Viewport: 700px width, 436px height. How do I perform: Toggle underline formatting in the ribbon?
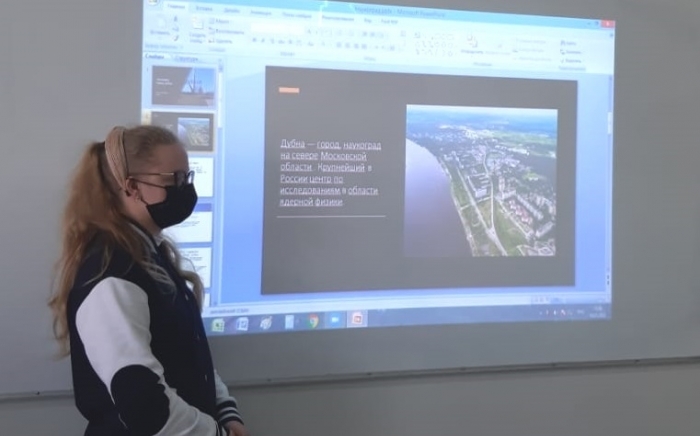pos(272,41)
